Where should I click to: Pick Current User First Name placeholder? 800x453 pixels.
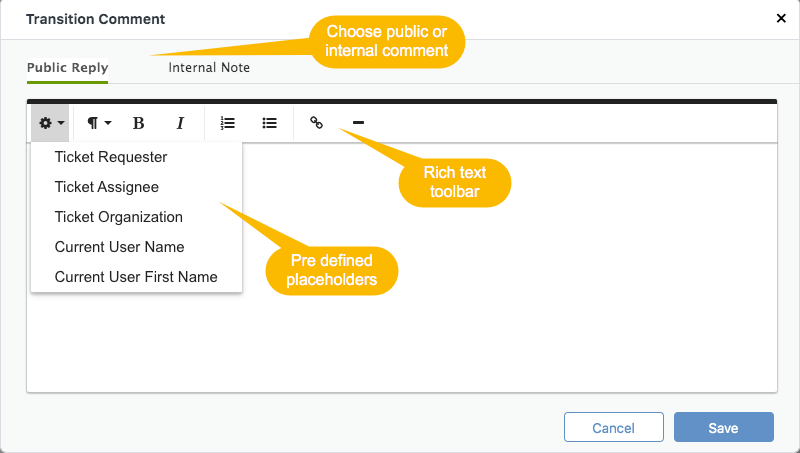coord(137,277)
